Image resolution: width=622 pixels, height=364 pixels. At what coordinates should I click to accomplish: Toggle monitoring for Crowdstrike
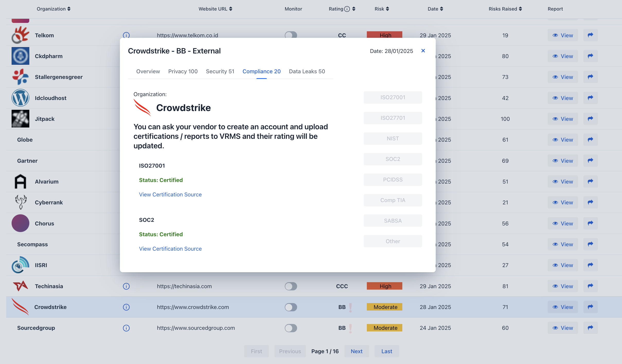coord(291,307)
